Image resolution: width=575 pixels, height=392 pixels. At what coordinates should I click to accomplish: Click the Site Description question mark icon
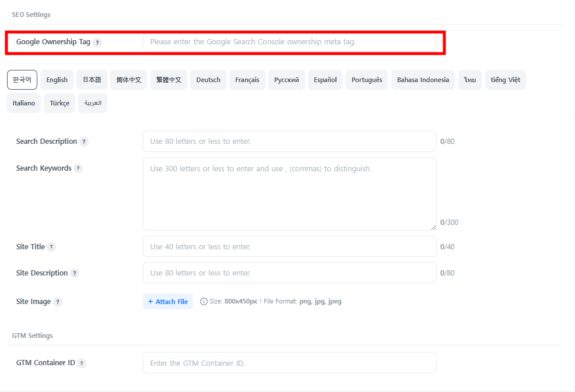tap(75, 273)
